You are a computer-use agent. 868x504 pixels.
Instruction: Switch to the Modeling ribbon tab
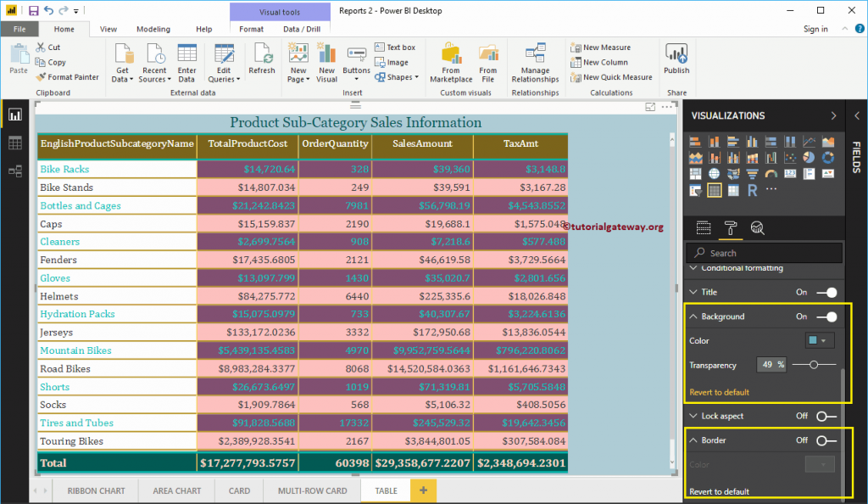(x=153, y=28)
